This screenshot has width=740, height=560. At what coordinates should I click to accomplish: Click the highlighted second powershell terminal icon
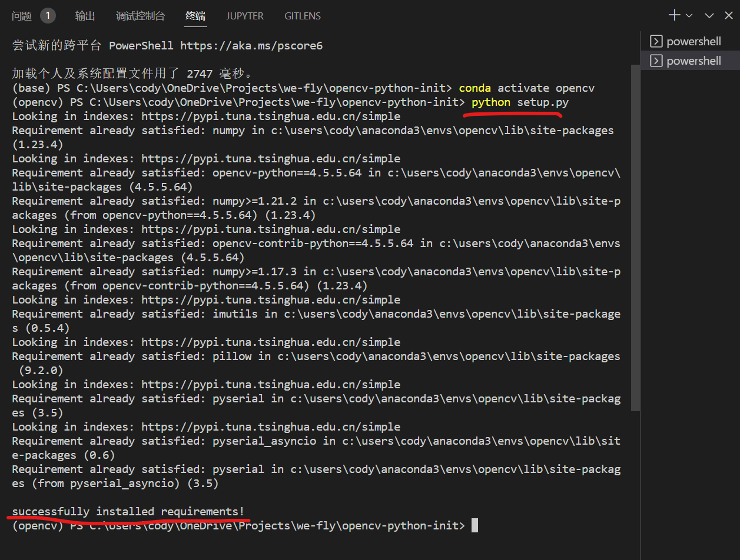click(656, 61)
